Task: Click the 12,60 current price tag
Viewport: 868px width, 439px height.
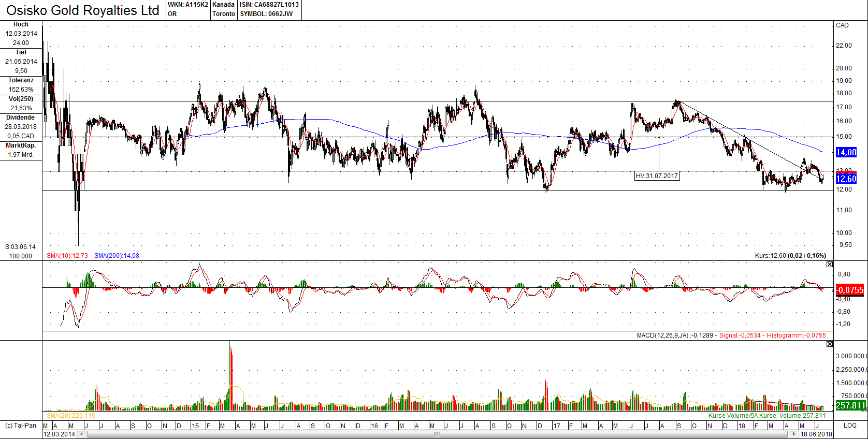Action: coord(846,179)
